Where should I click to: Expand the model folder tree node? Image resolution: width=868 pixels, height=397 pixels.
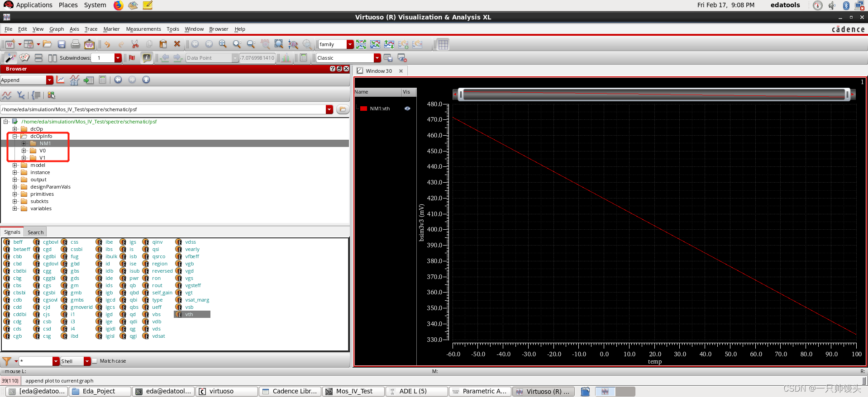[x=15, y=165]
